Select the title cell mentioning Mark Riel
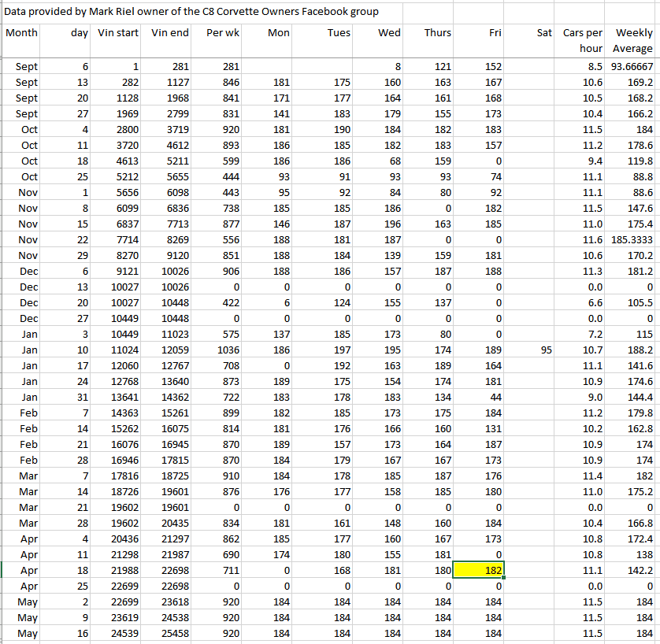Screen dimensions: 660x644 pos(191,12)
